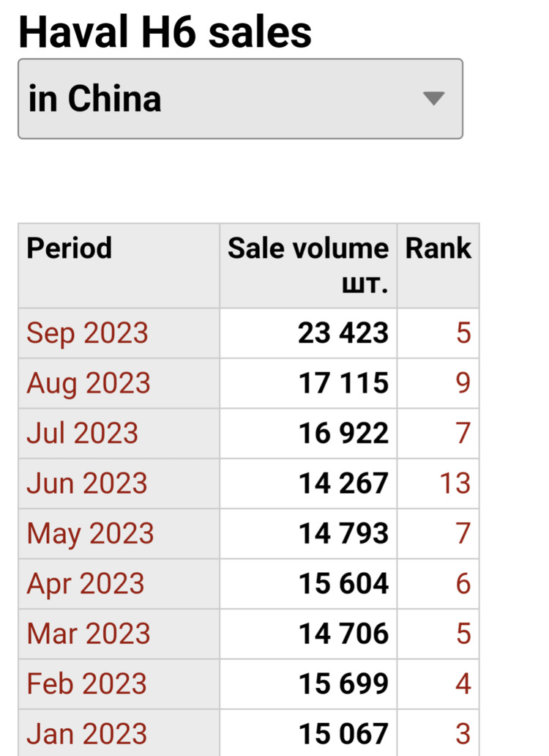Image resolution: width=549 pixels, height=756 pixels.
Task: Click the dropdown arrow triangle icon
Action: 433,98
